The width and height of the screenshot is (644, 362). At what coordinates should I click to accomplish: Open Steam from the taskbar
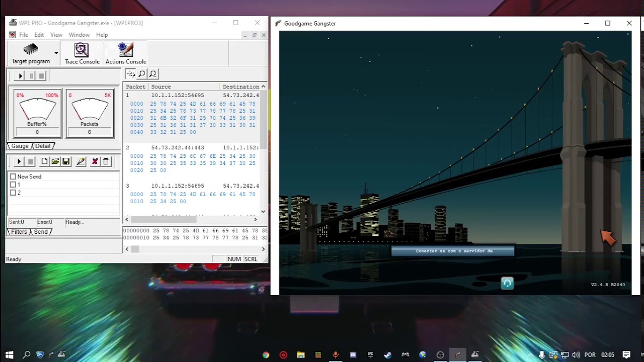pyautogui.click(x=387, y=354)
